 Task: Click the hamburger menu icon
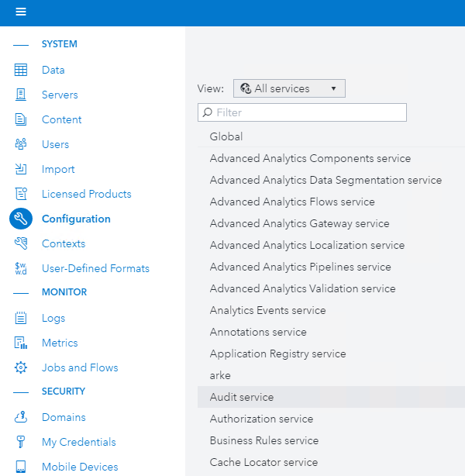point(21,12)
